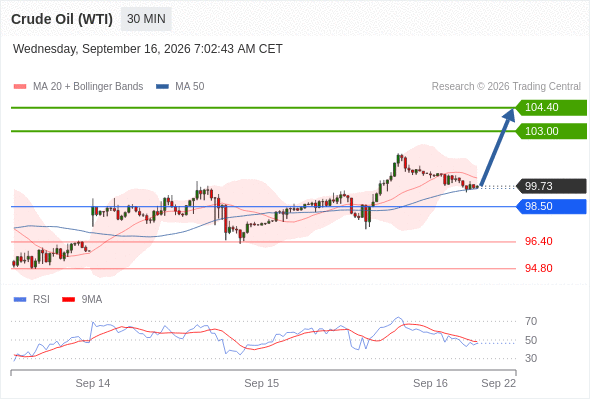Viewport: 590px width, 400px height.
Task: Click the MA 20 + Bollinger Bands swatch
Action: [x=20, y=87]
